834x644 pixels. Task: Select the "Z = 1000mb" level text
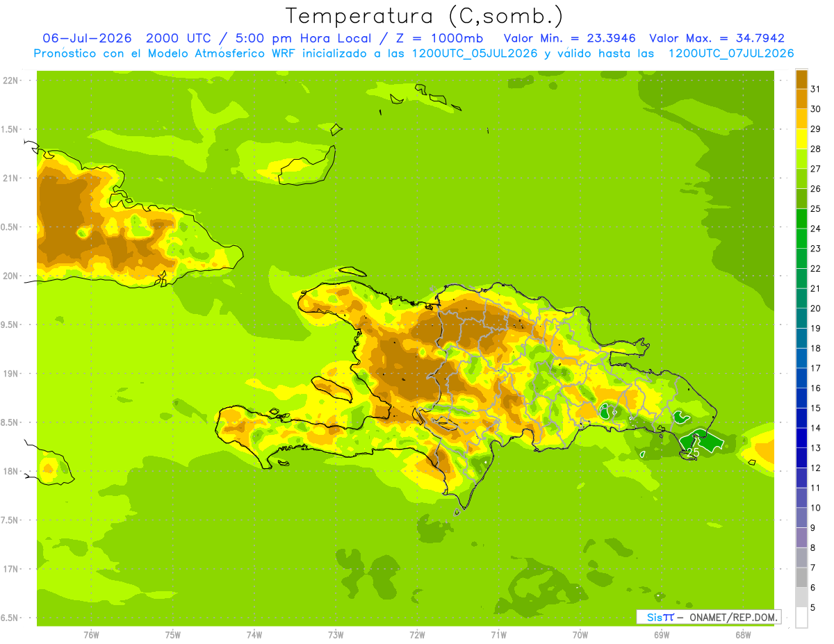tap(437, 38)
